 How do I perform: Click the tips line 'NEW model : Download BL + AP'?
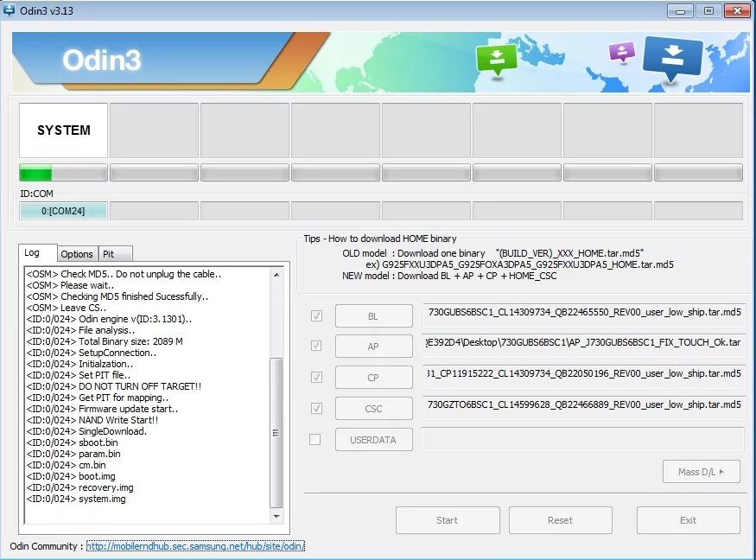449,276
